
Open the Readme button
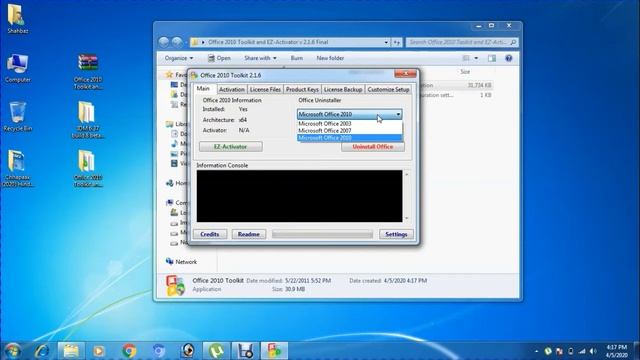tap(249, 234)
